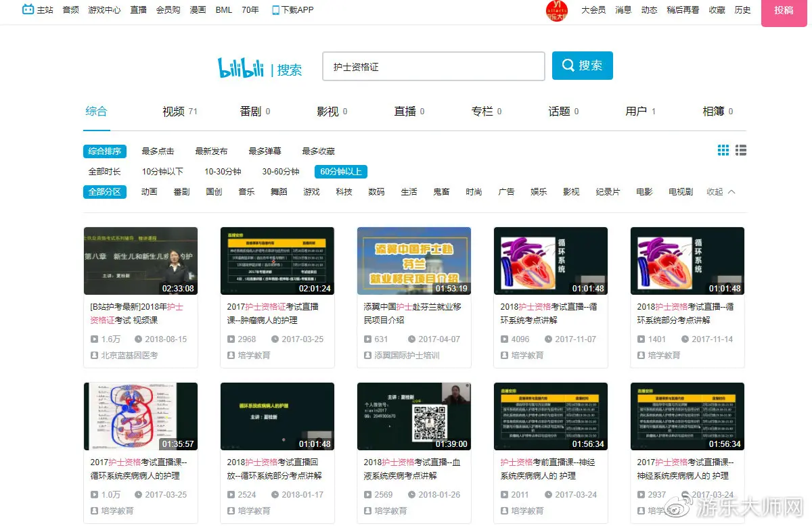This screenshot has width=812, height=526.
Task: Click the clock icon beside 2018-01-17
Action: point(275,495)
